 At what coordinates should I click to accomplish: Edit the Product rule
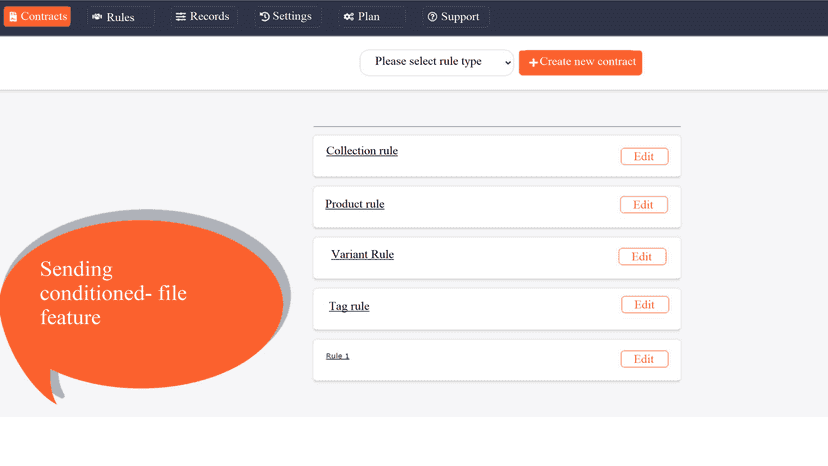click(x=644, y=204)
